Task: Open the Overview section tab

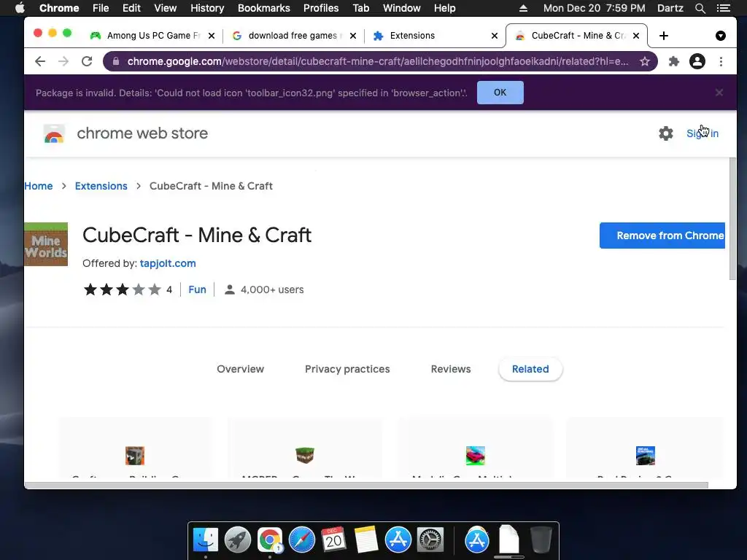Action: pos(240,369)
